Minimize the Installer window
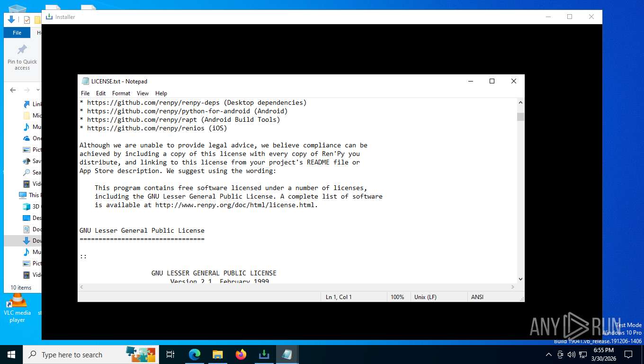 coord(548,17)
